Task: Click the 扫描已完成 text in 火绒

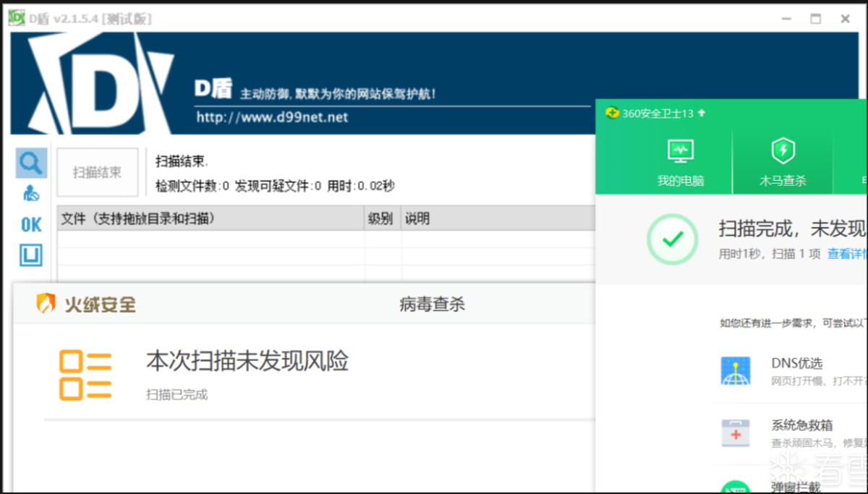Action: coord(176,394)
